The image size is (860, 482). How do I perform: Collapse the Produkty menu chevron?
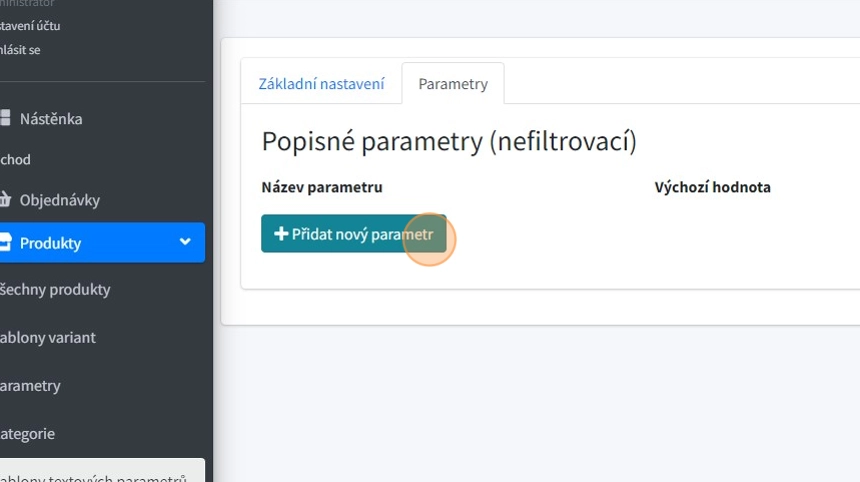pos(185,243)
